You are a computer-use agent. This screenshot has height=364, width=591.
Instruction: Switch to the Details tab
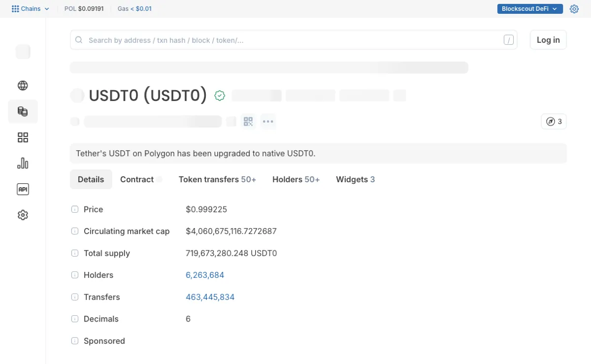91,179
